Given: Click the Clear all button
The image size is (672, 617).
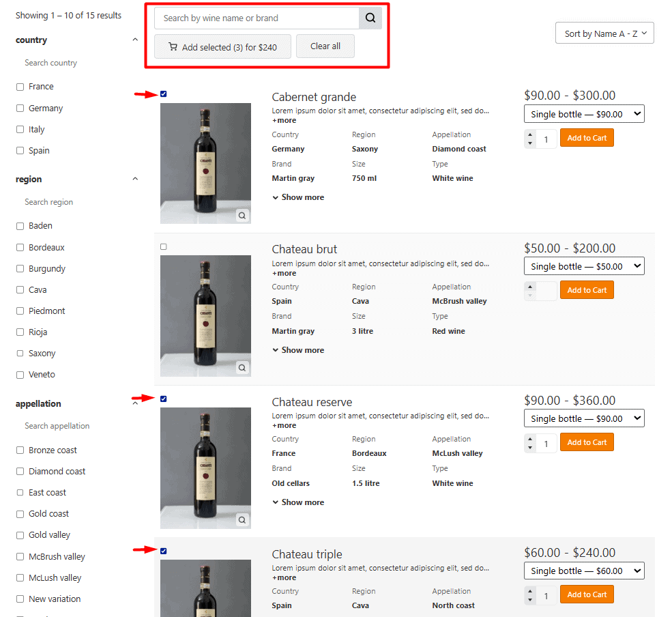Looking at the screenshot, I should click(325, 46).
